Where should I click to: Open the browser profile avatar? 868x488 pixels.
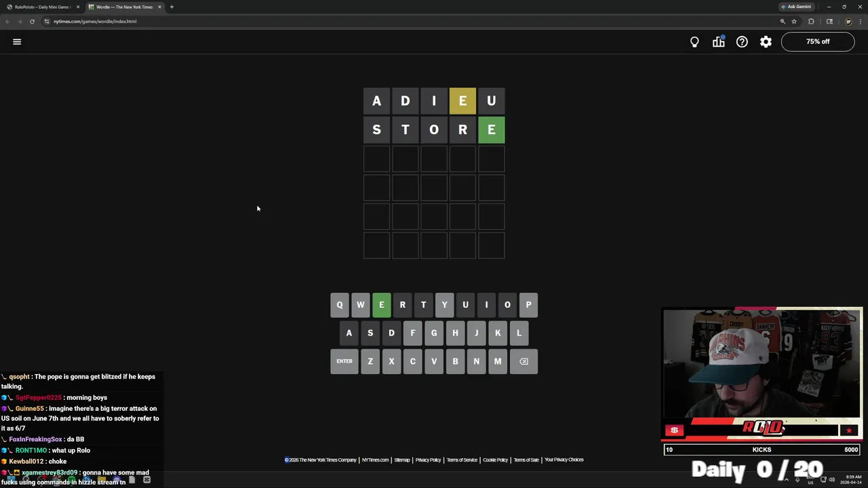click(848, 21)
